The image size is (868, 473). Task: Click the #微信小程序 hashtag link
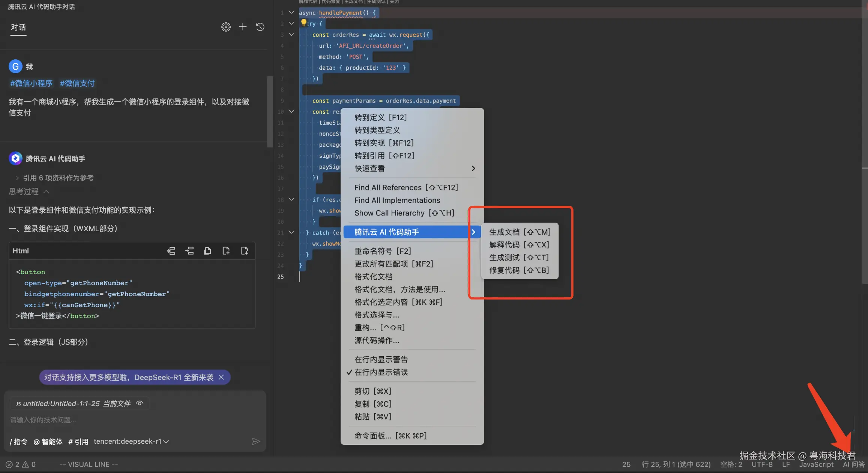tap(32, 83)
